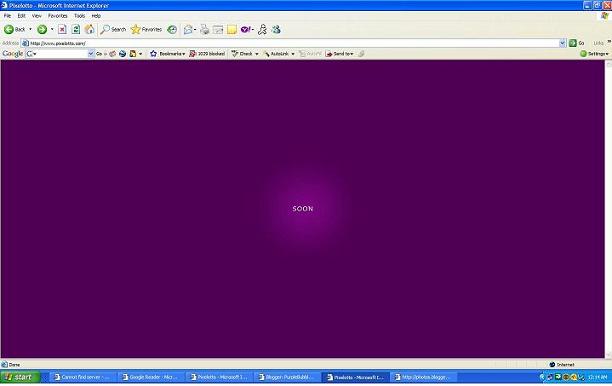Screen dimensions: 612x386
Task: Open the Google toolbar Settings dropdown
Action: (594, 53)
